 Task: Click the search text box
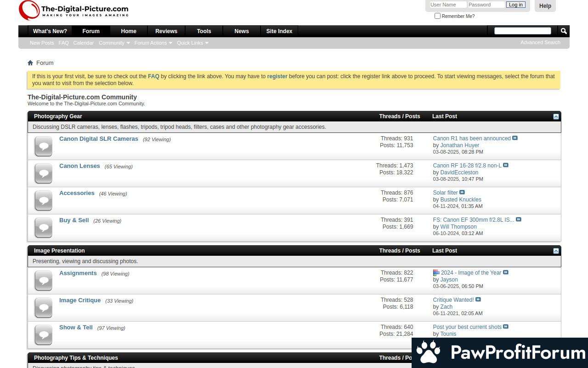tap(523, 31)
